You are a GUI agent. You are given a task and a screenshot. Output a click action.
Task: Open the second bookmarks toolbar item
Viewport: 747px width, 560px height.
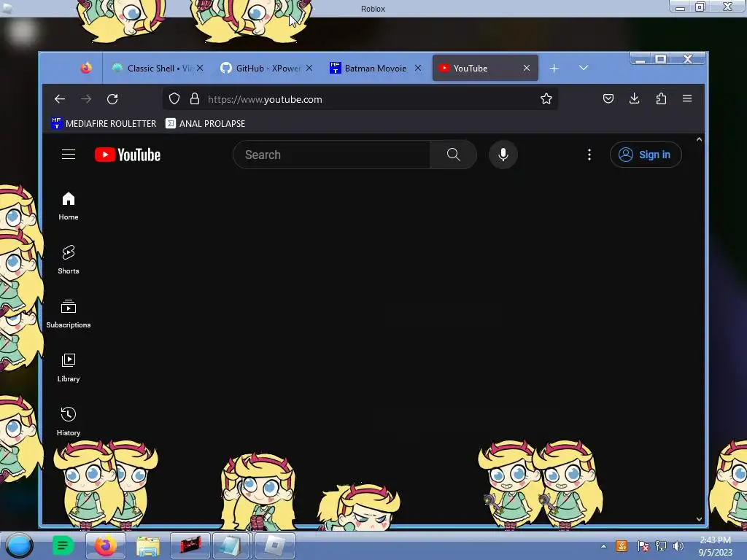(205, 123)
